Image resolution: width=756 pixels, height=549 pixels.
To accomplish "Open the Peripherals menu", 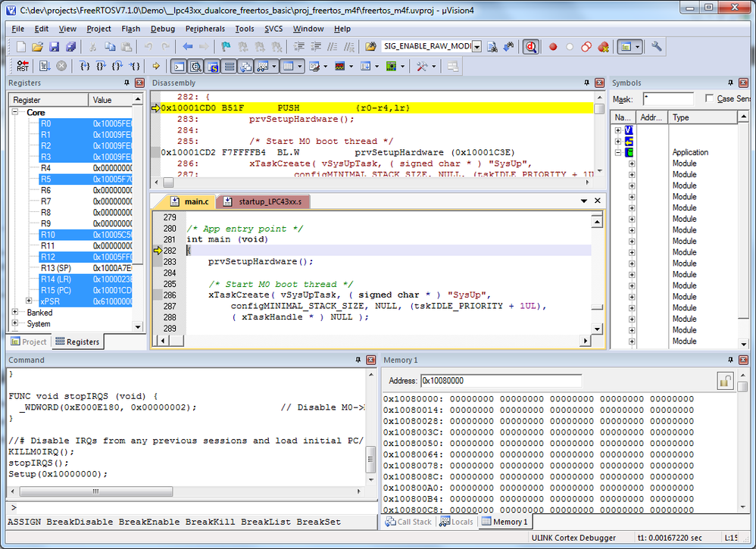I will pyautogui.click(x=205, y=29).
